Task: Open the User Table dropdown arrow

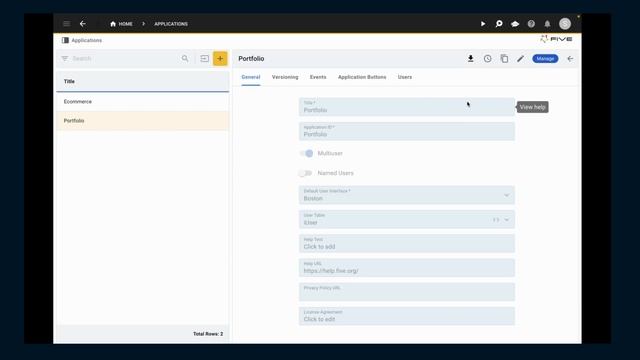Action: point(507,220)
